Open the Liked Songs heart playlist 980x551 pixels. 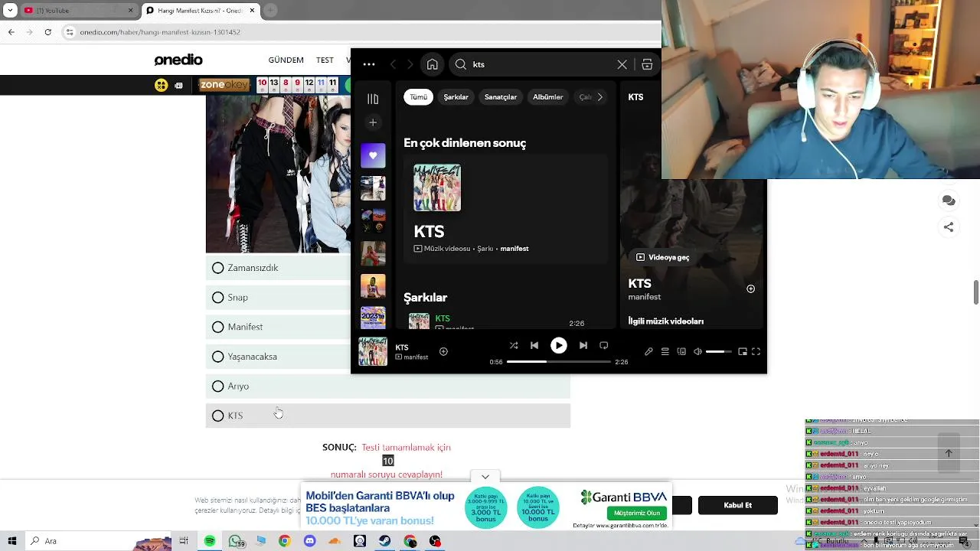pos(373,155)
